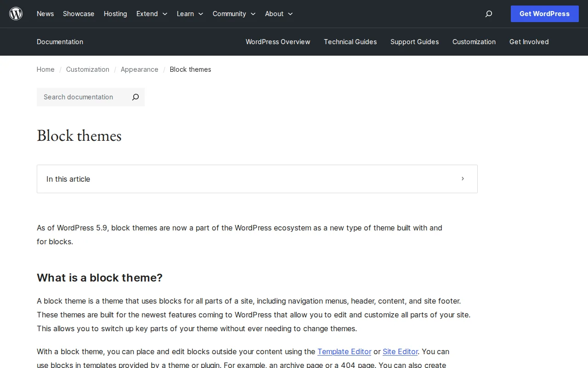
Task: Open site search using the magnifier icon
Action: coord(488,14)
